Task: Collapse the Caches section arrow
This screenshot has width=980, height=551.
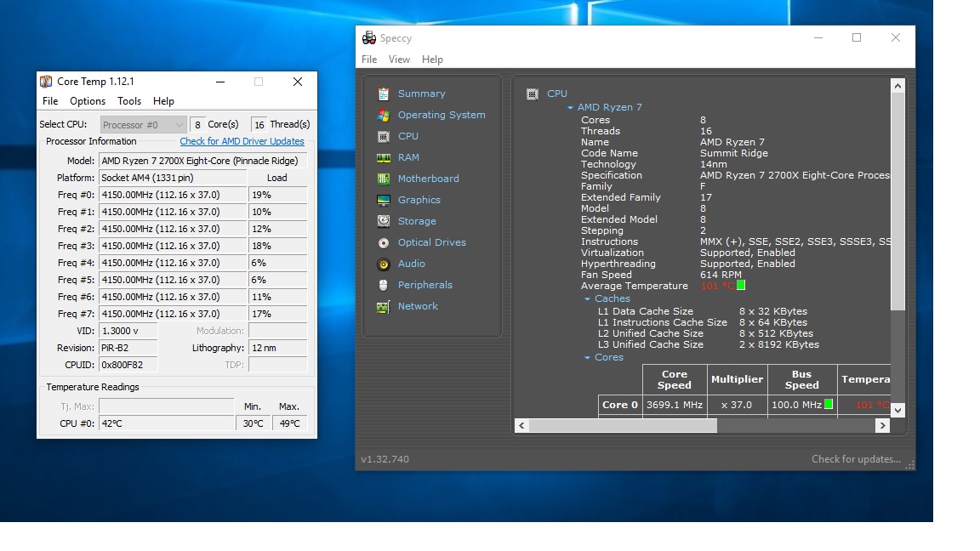Action: click(587, 299)
